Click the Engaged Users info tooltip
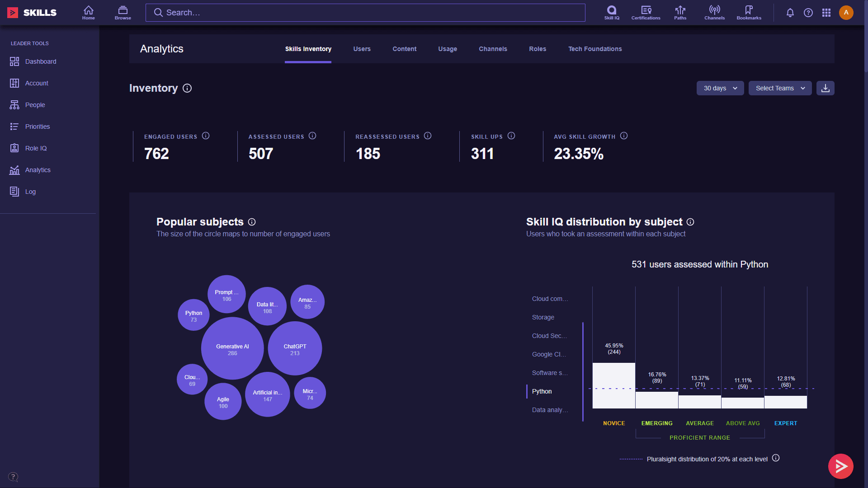Image resolution: width=868 pixels, height=488 pixels. pyautogui.click(x=206, y=136)
